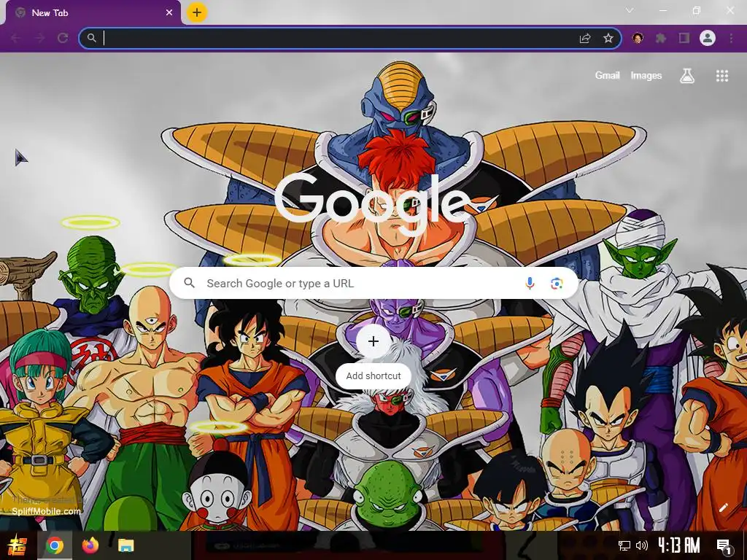
Task: Open the Extensions puzzle menu
Action: click(661, 38)
